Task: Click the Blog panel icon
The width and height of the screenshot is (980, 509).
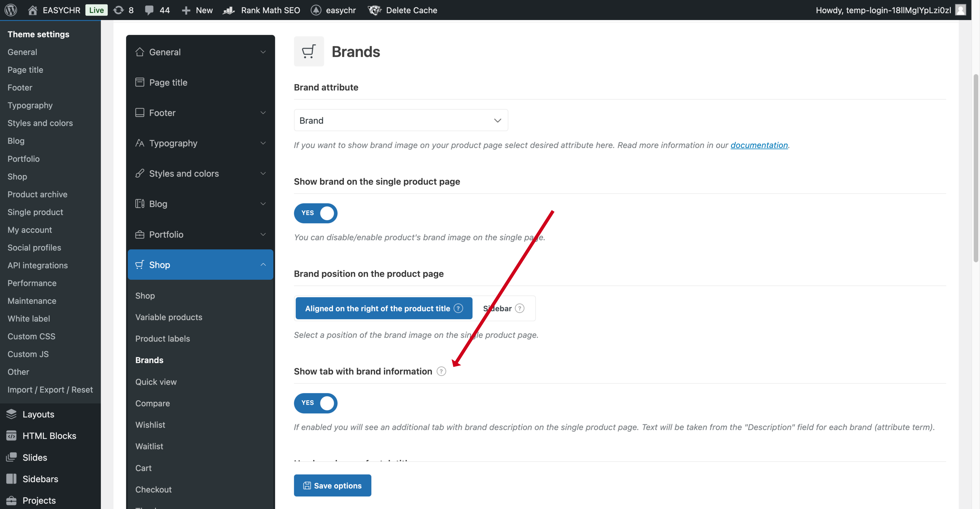Action: pos(140,204)
